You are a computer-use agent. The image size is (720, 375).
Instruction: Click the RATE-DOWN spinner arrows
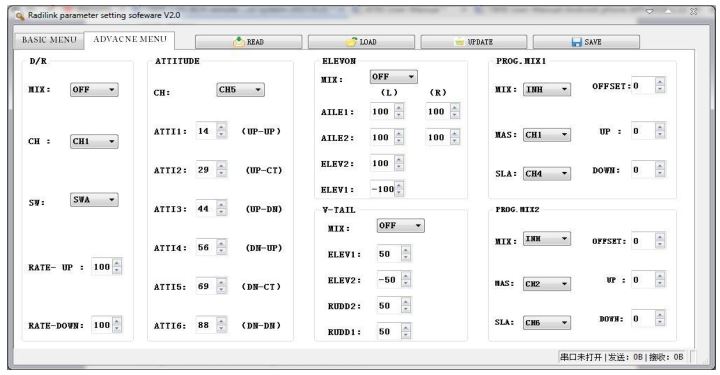tap(117, 325)
